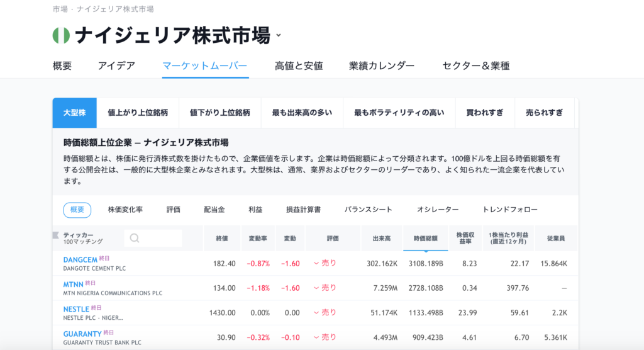
Task: Switch the column set to オシレーター
Action: 438,210
